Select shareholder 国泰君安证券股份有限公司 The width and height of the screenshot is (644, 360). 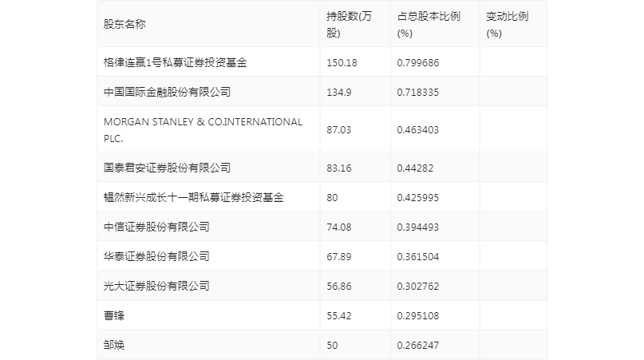coord(167,168)
